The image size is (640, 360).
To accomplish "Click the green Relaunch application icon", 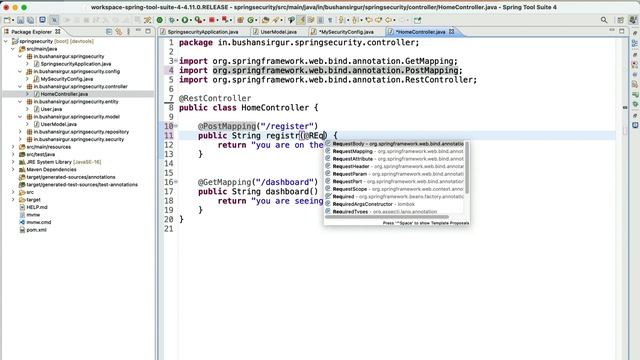I will [160, 20].
